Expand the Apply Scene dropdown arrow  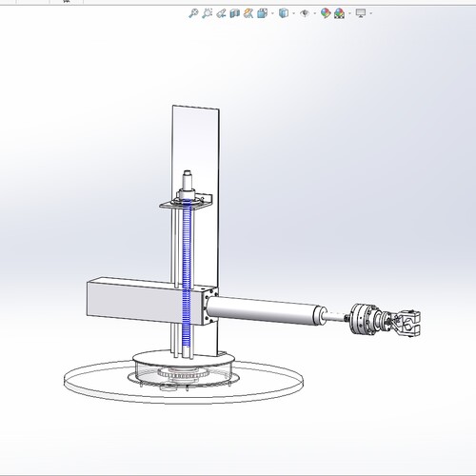click(349, 13)
